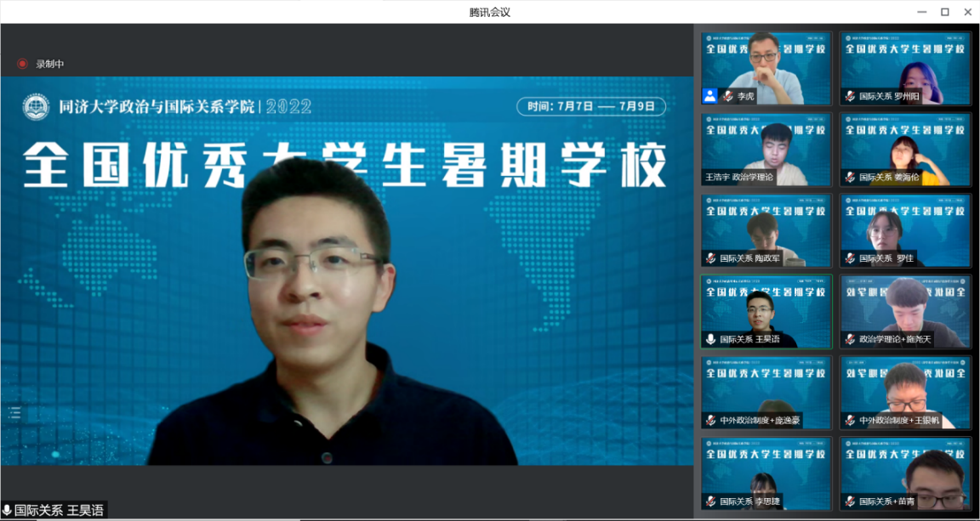Click the 录制中 recording status text
Image resolution: width=980 pixels, height=521 pixels.
click(x=49, y=64)
